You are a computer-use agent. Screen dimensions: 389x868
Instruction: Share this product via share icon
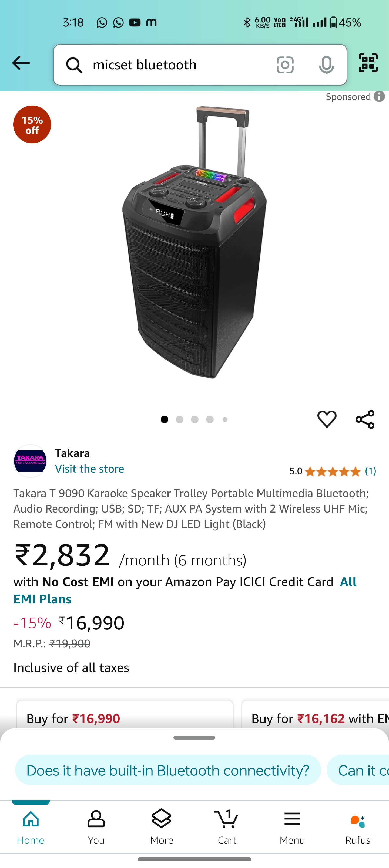(x=365, y=419)
